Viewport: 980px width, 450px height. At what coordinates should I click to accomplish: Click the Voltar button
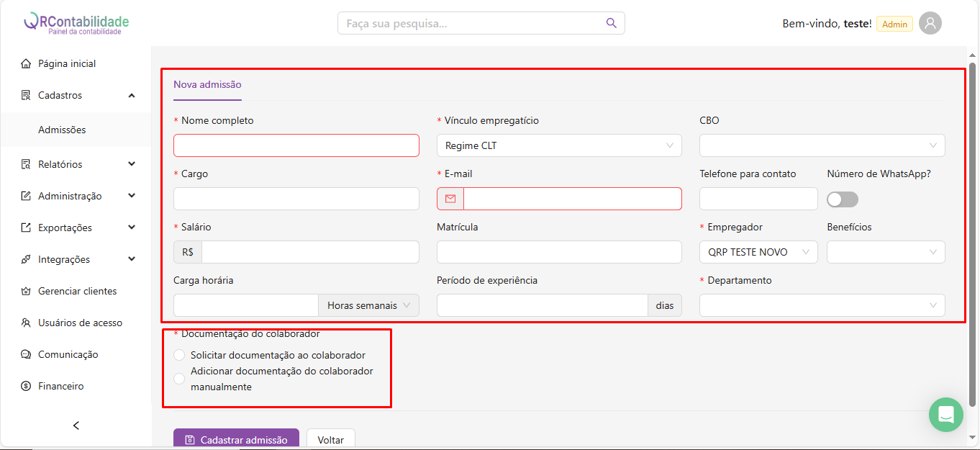pyautogui.click(x=330, y=439)
